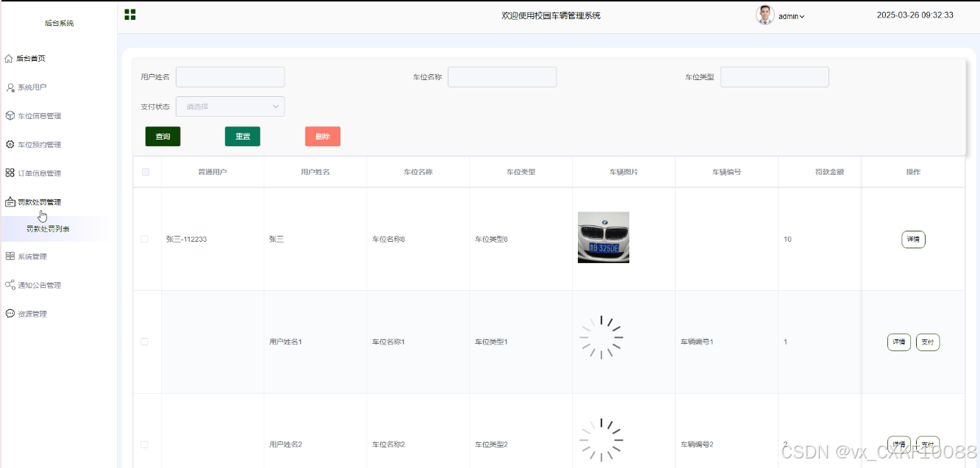The height and width of the screenshot is (468, 980).
Task: Focus the 车位名称 search input field
Action: coord(502,77)
